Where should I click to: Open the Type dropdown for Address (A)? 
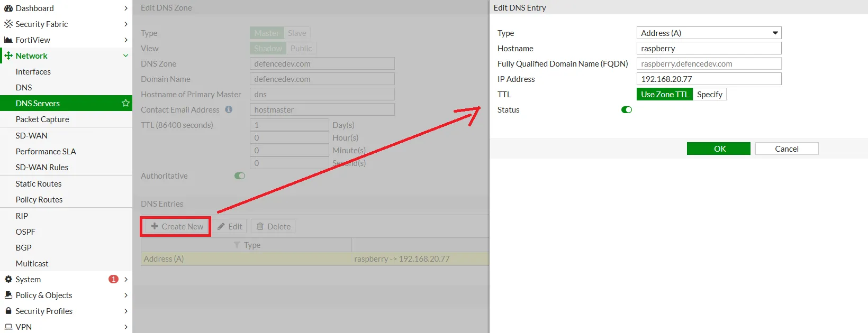coord(709,33)
